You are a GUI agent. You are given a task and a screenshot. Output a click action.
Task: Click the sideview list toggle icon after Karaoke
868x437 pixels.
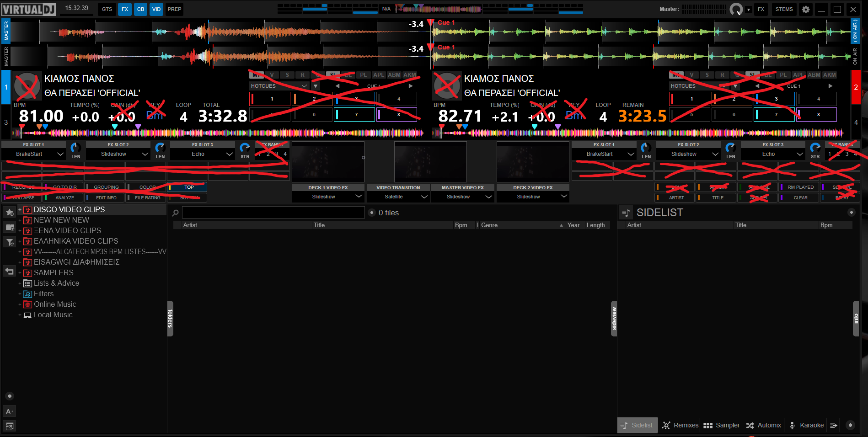[x=834, y=425]
